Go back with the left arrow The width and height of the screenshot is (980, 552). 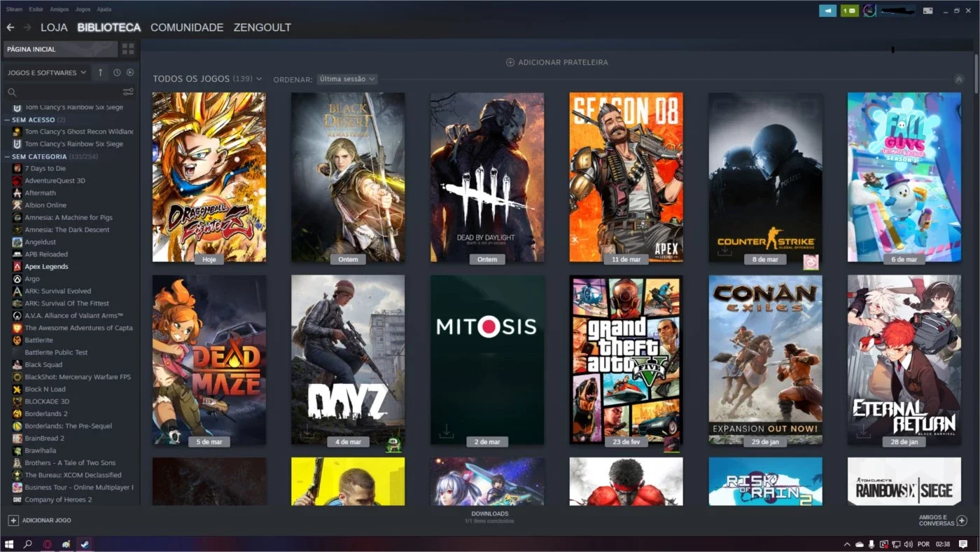[10, 27]
